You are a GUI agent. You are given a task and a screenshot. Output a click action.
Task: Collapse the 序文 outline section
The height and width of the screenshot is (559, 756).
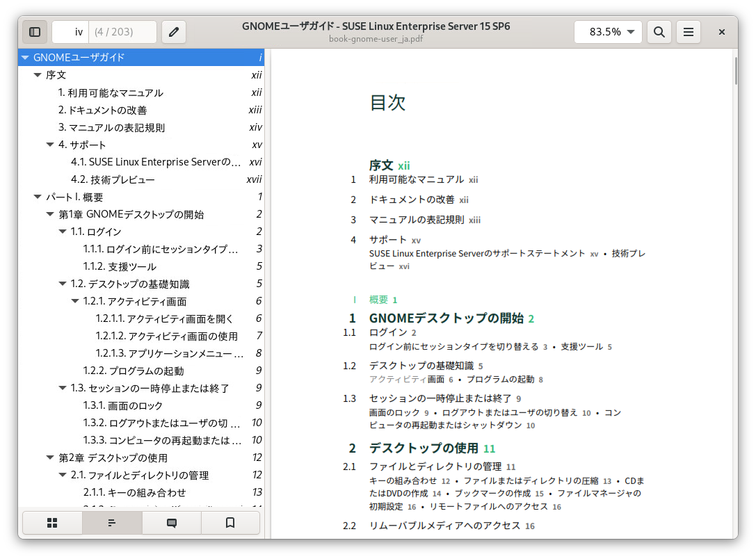pyautogui.click(x=38, y=75)
